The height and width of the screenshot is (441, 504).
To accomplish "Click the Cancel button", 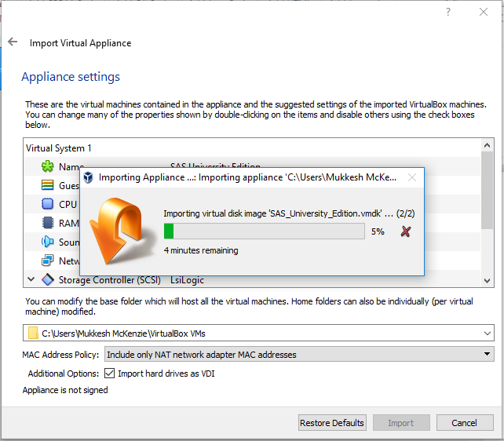I will click(465, 423).
